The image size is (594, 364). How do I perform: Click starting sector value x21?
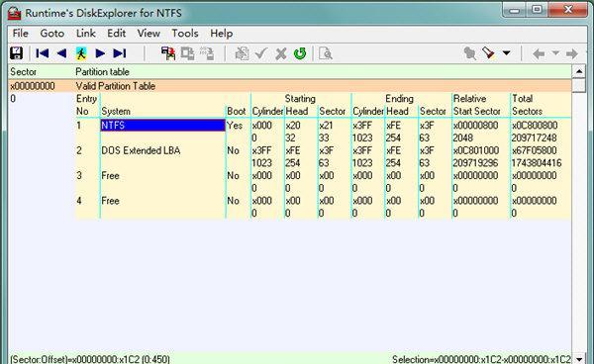326,126
